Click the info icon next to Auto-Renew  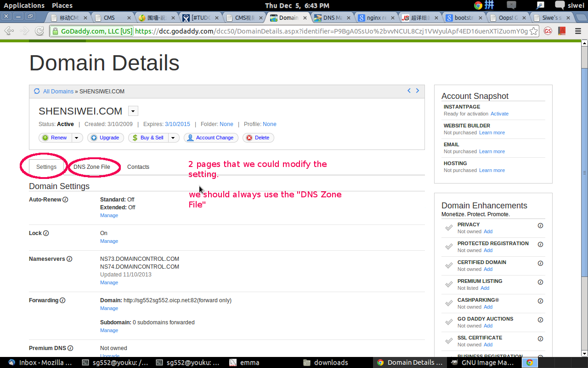(x=66, y=200)
